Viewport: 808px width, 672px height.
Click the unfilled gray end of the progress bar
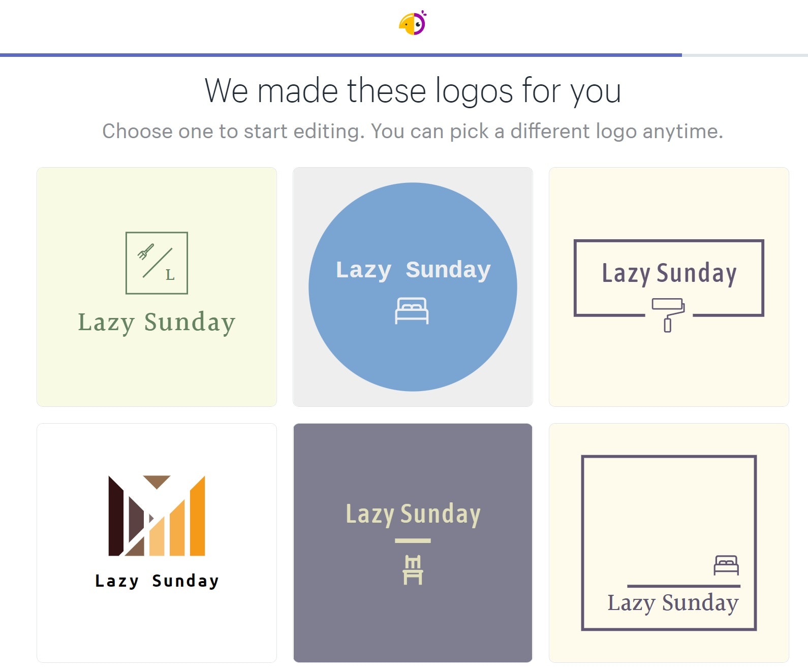click(744, 55)
